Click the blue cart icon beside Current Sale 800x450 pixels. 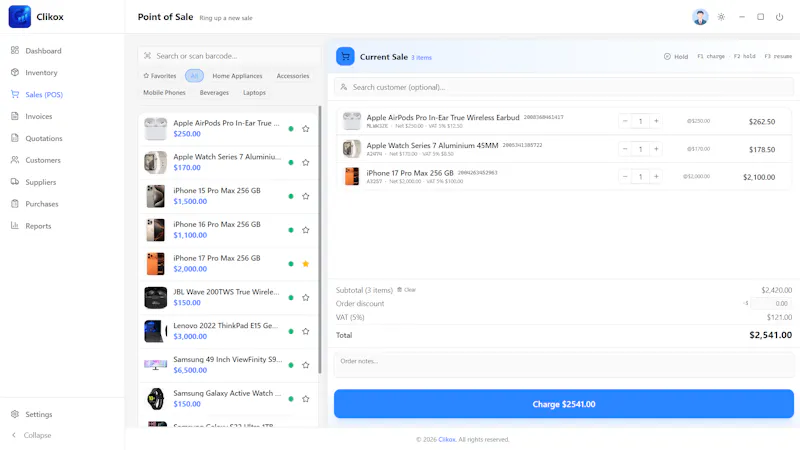345,57
